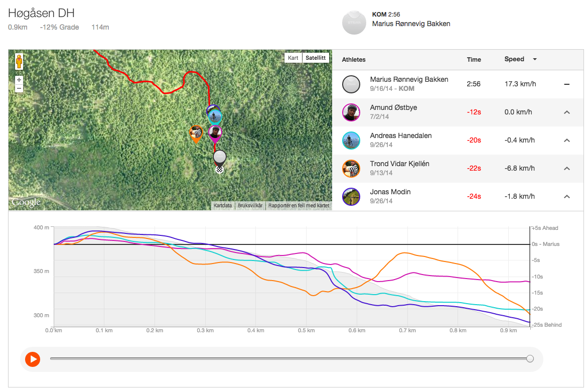Open Speed column dropdown arrow

pyautogui.click(x=535, y=59)
